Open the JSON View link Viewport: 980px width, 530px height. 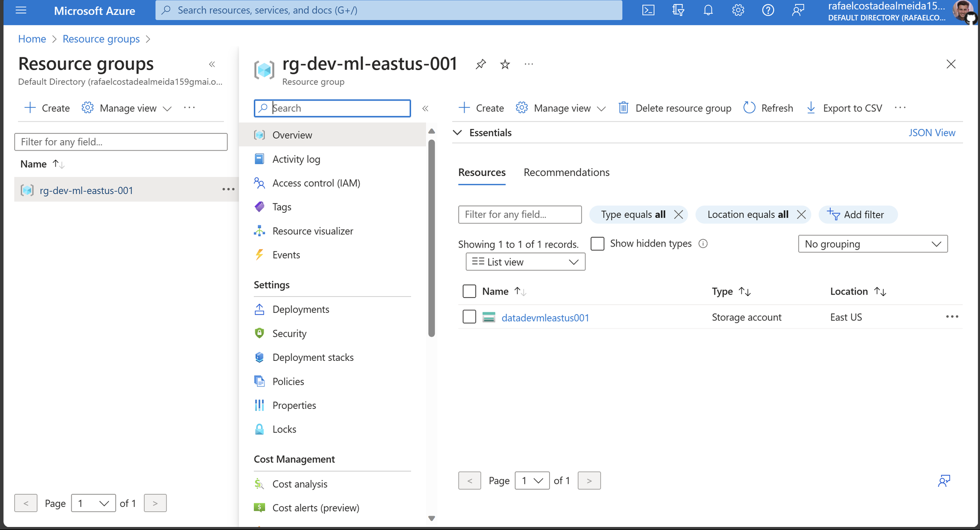click(931, 133)
